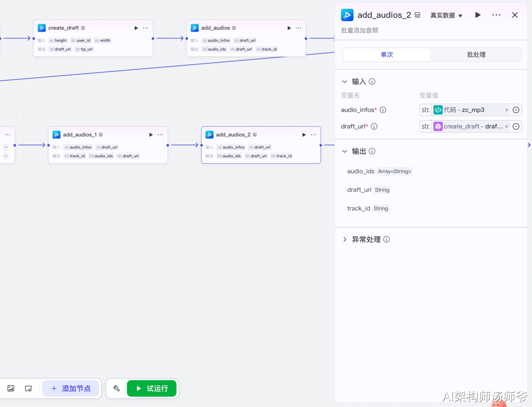This screenshot has height=407, width=532.
Task: Collapse the 输出 section
Action: pyautogui.click(x=345, y=151)
